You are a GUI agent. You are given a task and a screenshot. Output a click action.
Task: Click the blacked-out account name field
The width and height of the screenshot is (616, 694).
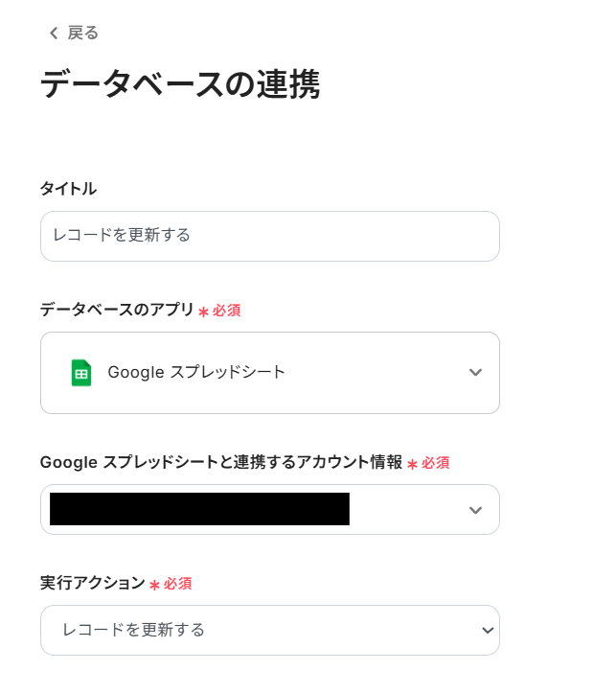(x=199, y=509)
